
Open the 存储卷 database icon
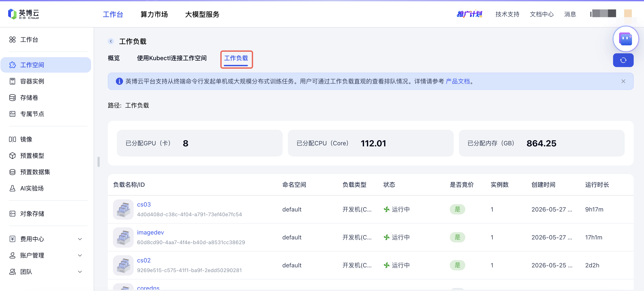(x=12, y=98)
